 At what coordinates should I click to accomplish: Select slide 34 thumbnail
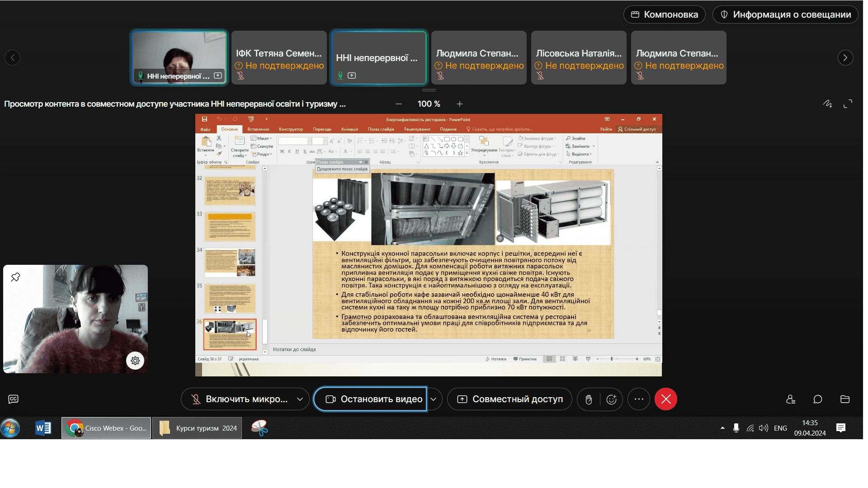pos(230,263)
